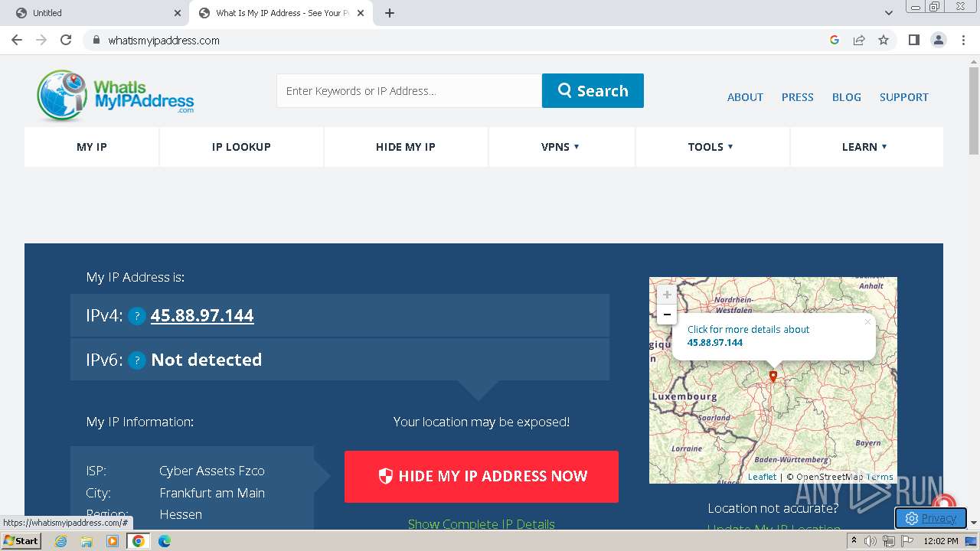Open Chrome's three-dot menu
This screenshot has height=551, width=980.
tap(964, 40)
